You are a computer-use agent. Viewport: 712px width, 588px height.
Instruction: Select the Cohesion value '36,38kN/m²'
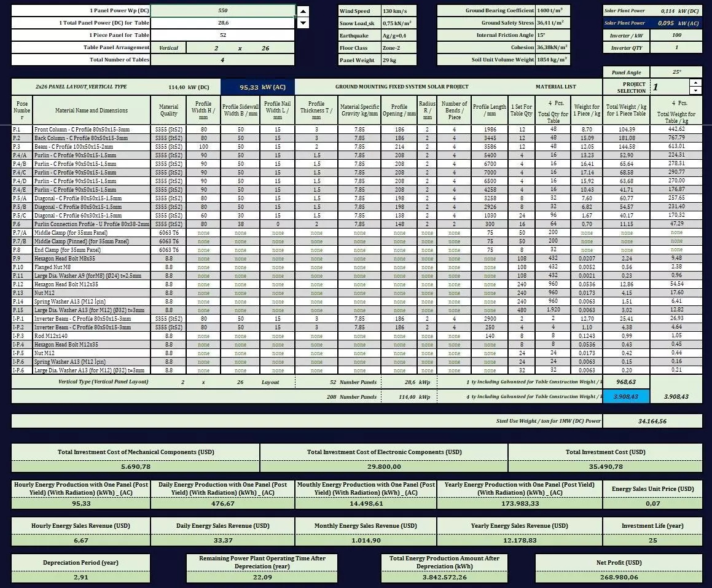pyautogui.click(x=553, y=47)
